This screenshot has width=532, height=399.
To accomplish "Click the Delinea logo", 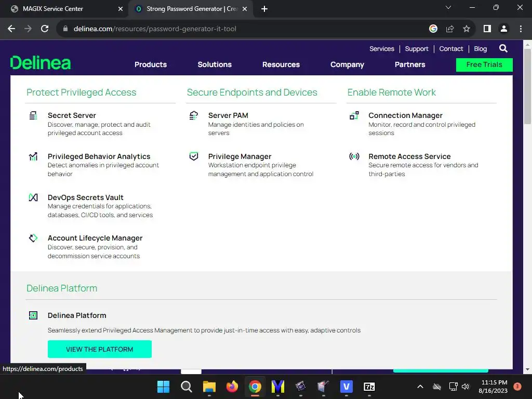I will click(x=41, y=63).
